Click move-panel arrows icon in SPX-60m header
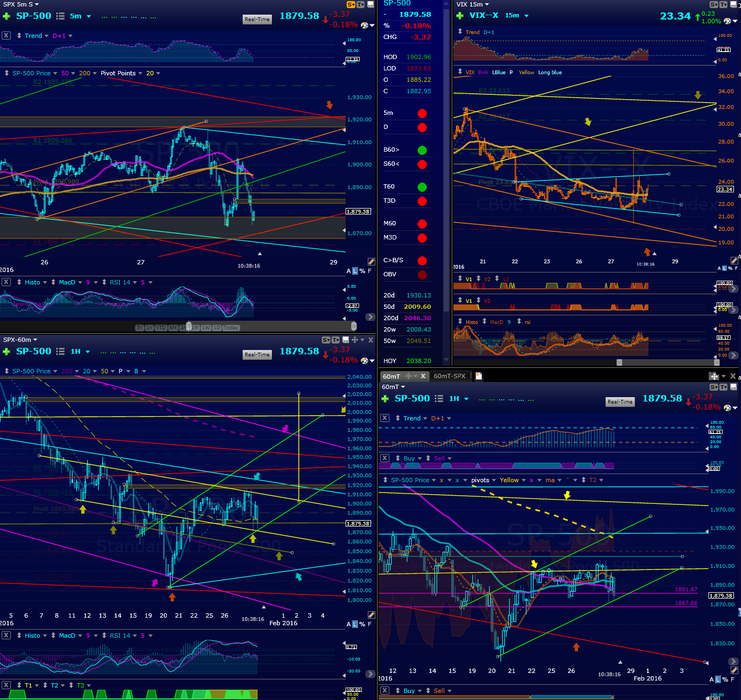 (x=355, y=340)
